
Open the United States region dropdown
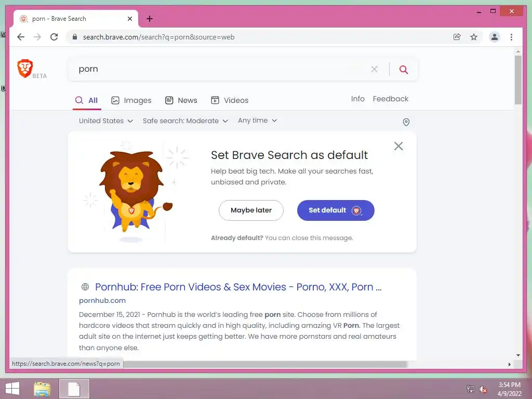pyautogui.click(x=106, y=121)
